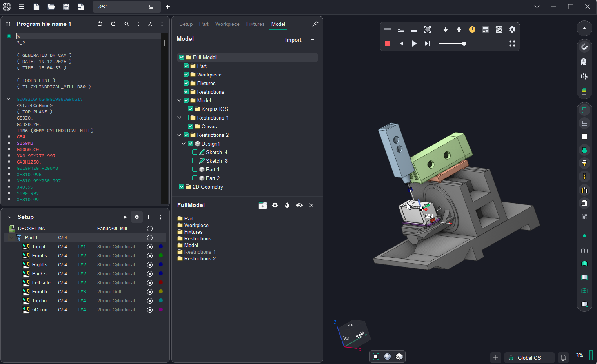Viewport: 597px width, 364px height.
Task: Click the FullModel eye visibility icon
Action: coord(299,205)
